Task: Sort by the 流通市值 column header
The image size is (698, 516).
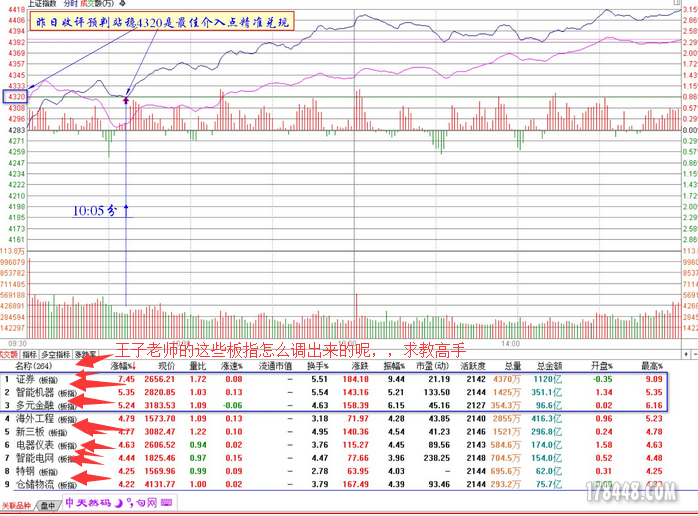Action: (x=275, y=366)
